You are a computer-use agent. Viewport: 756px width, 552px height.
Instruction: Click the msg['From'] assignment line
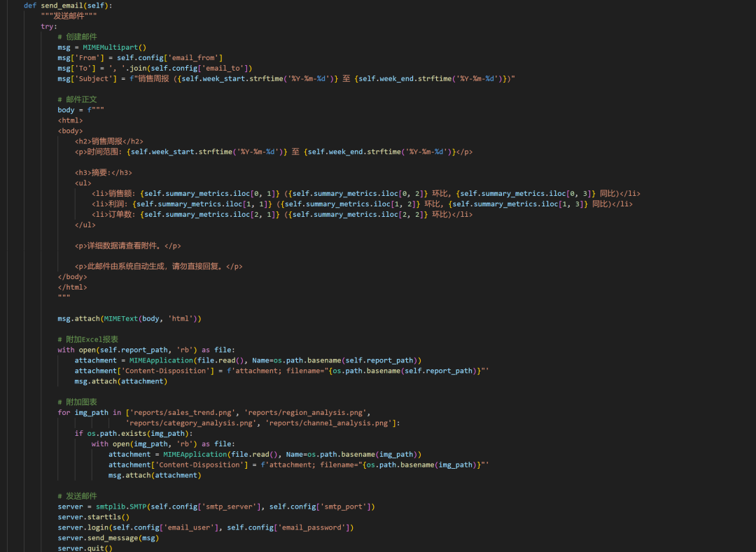coord(140,57)
